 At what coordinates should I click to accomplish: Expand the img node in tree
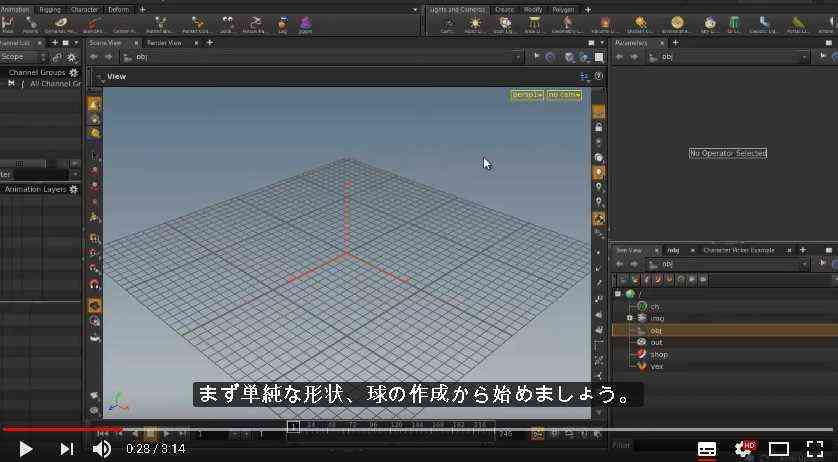pyautogui.click(x=630, y=318)
